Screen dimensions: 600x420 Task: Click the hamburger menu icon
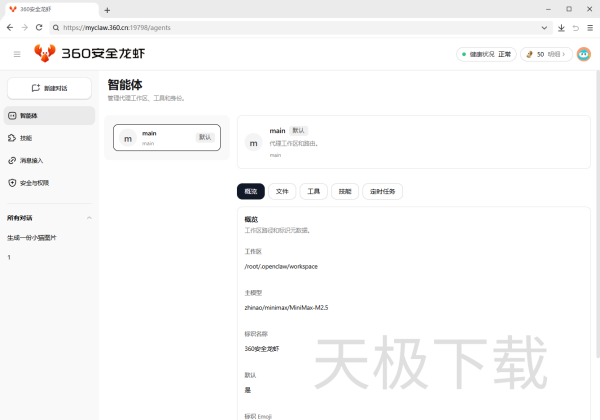(17, 54)
